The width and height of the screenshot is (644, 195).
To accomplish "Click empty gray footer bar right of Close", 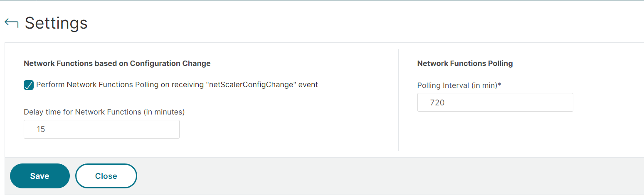I will point(391,176).
